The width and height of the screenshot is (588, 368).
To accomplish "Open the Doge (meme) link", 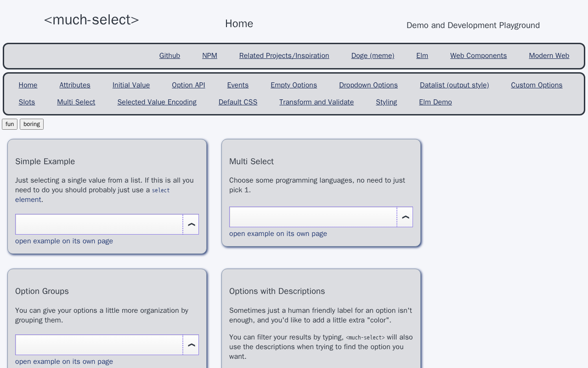I will click(373, 56).
